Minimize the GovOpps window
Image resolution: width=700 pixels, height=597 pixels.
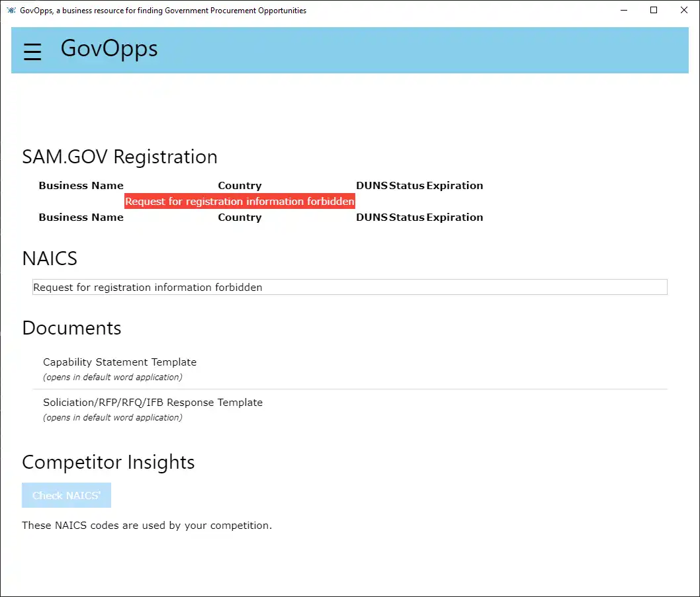pyautogui.click(x=624, y=10)
